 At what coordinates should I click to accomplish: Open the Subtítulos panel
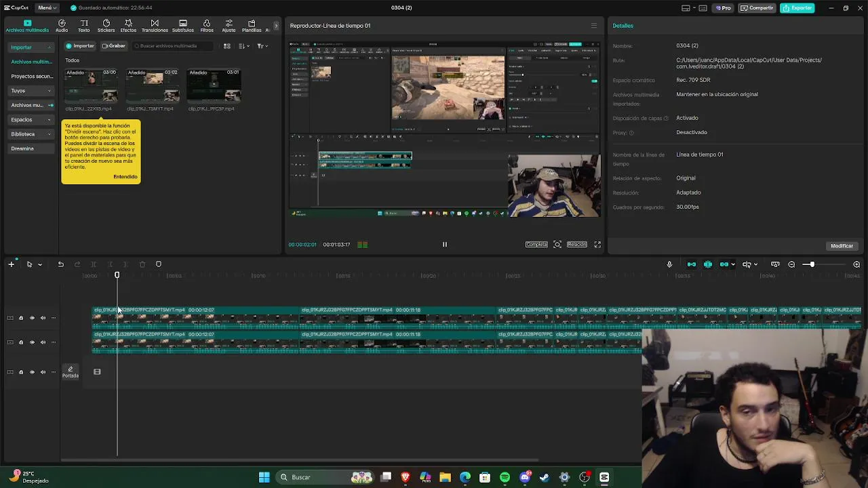click(182, 26)
